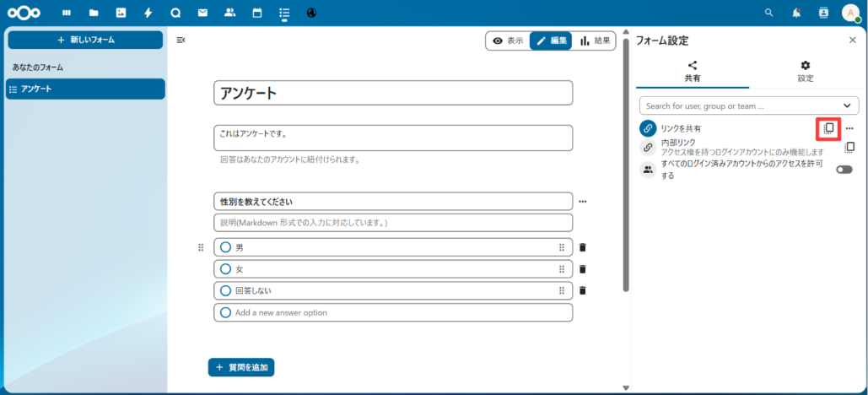Open the Calendar app icon
Screen dimensions: 868x395
click(x=256, y=13)
